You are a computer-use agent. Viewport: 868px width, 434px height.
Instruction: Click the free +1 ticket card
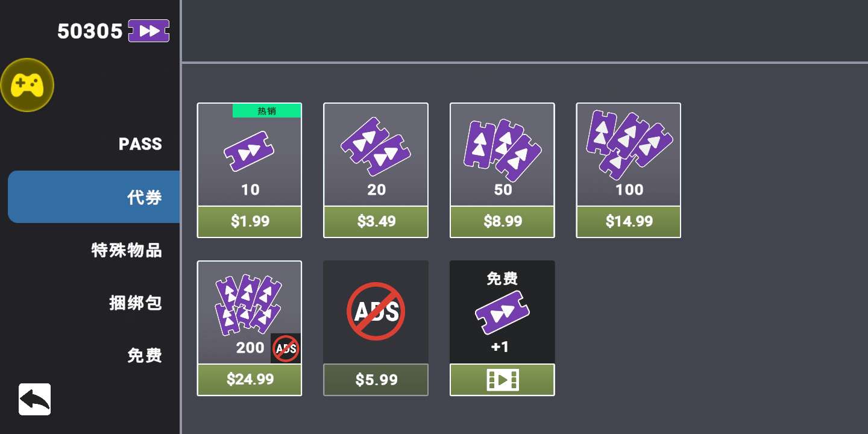502,312
